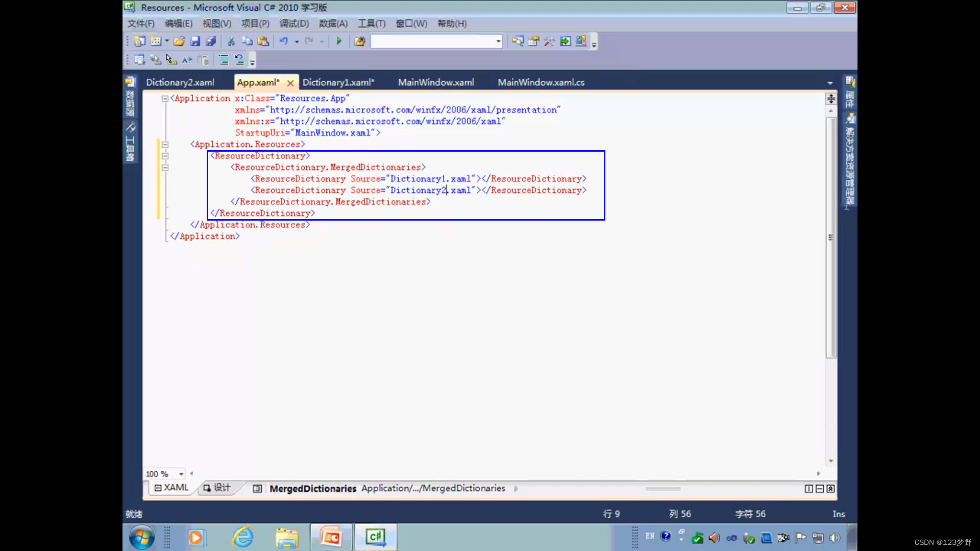Click the Uncomment selected lines icon
Screen dimensions: 980x551
click(239, 60)
